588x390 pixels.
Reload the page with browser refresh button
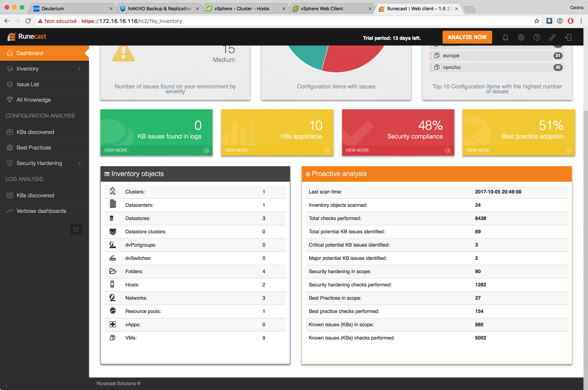[28, 21]
